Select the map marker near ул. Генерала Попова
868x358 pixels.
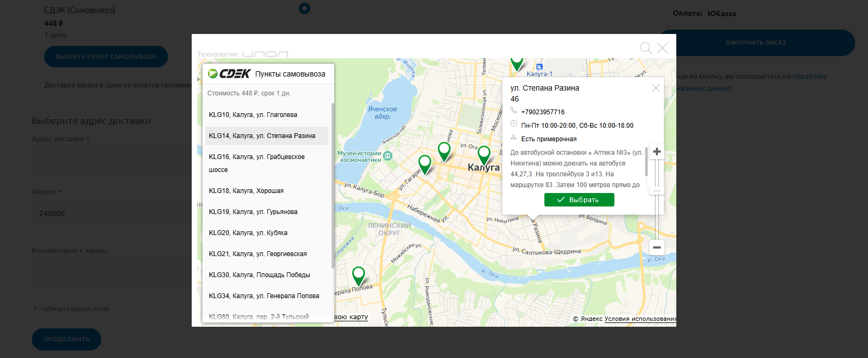[358, 275]
